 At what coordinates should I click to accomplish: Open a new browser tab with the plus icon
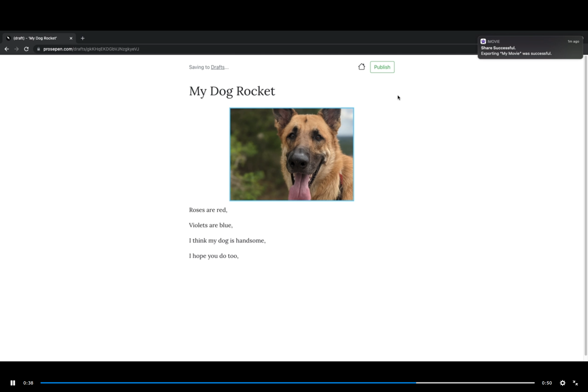pos(83,38)
